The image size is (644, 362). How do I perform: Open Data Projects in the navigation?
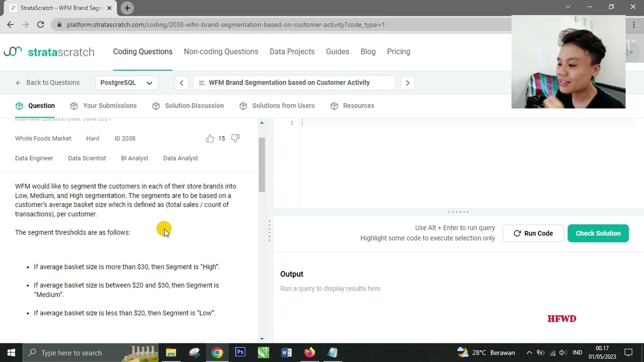tap(292, 52)
